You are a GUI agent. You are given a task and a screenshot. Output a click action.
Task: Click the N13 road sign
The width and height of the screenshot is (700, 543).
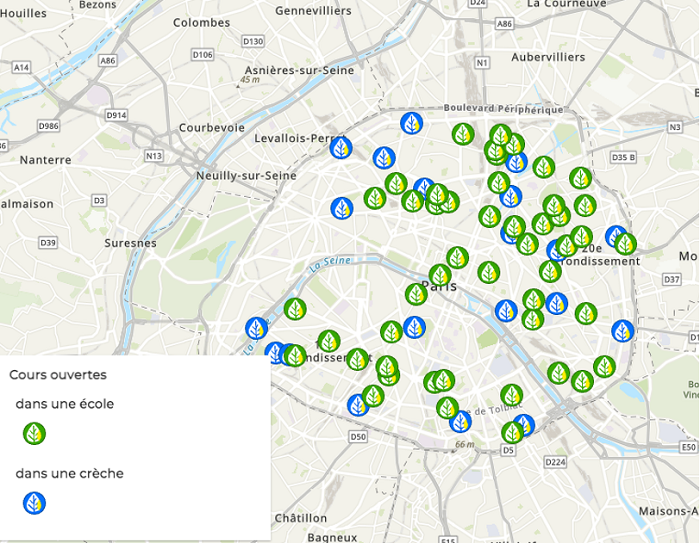[x=154, y=156]
